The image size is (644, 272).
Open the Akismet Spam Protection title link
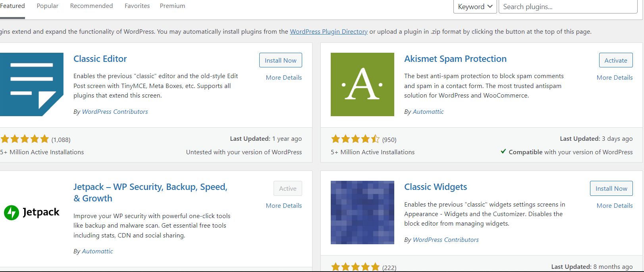click(x=455, y=59)
